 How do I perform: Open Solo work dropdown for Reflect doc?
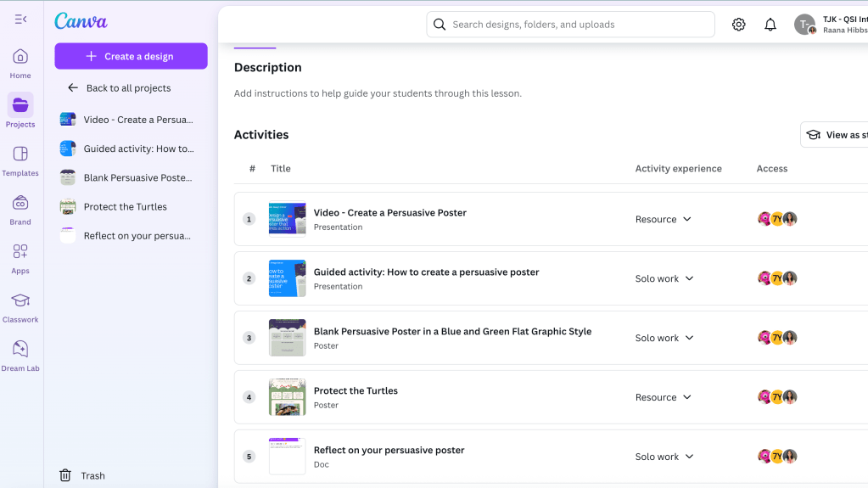click(664, 457)
